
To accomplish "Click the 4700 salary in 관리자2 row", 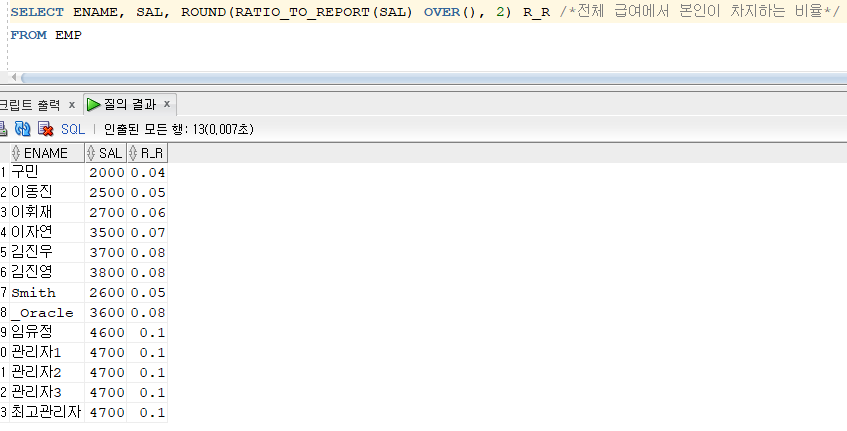I will [x=106, y=373].
